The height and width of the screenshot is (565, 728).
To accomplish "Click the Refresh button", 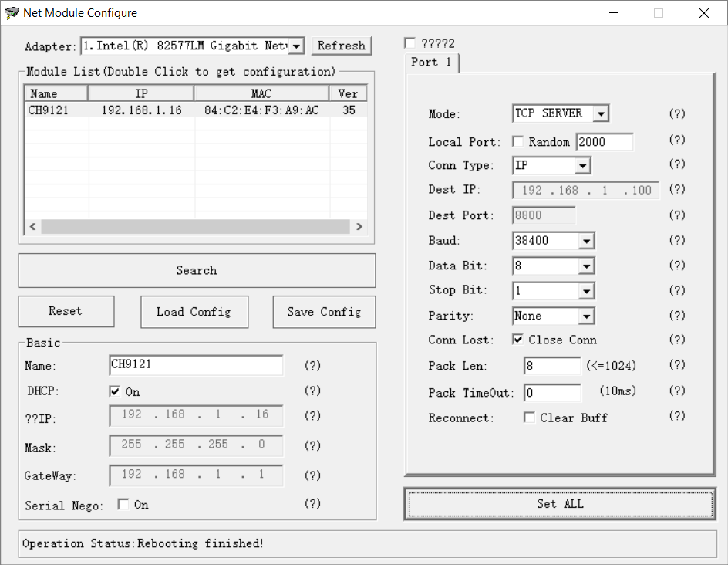I will (341, 46).
